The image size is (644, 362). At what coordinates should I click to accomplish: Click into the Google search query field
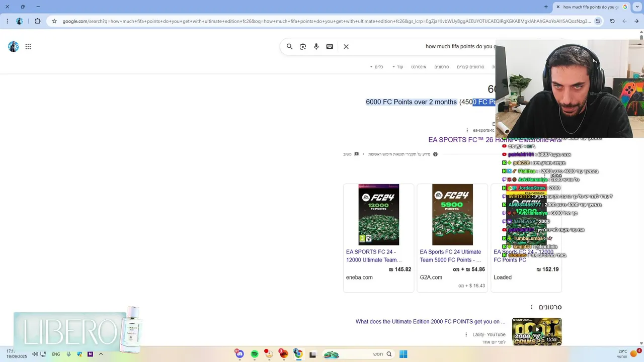click(460, 46)
